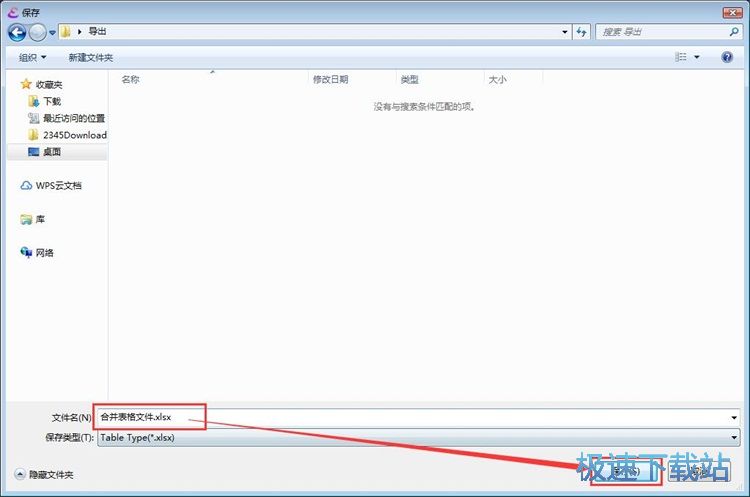Screen dimensions: 750x497
Task: Sort by 名称 column header
Action: pyautogui.click(x=131, y=79)
